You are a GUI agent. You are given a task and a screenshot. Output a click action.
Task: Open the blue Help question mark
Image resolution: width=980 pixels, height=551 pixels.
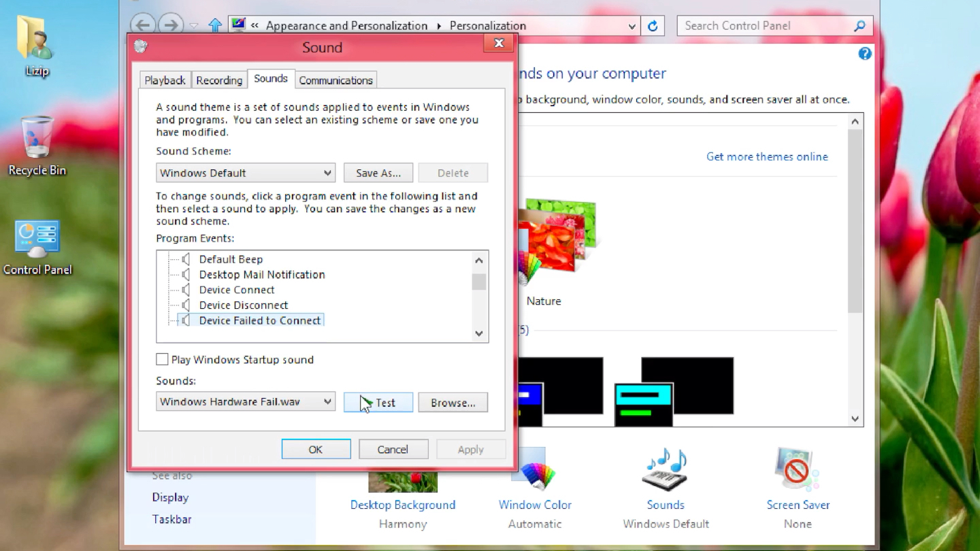coord(864,54)
